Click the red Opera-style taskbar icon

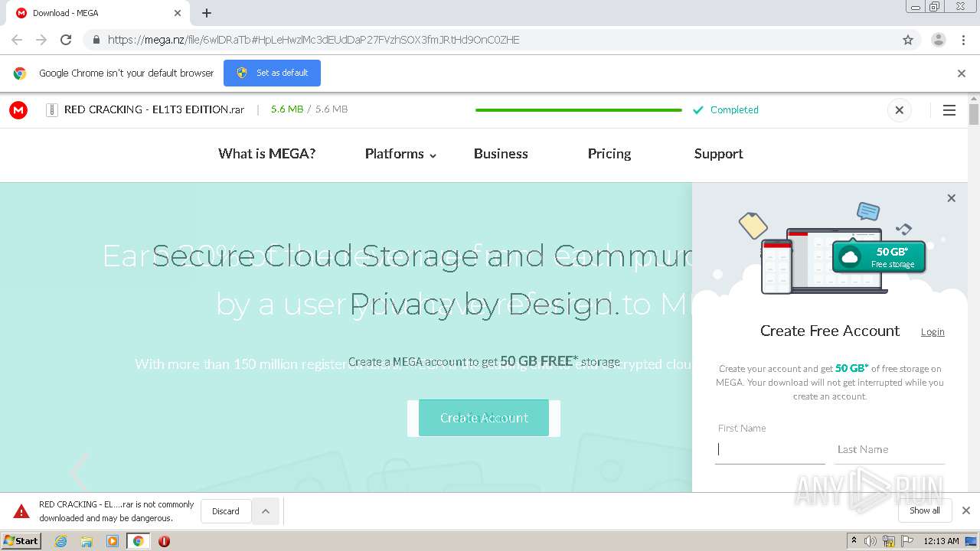pyautogui.click(x=164, y=541)
